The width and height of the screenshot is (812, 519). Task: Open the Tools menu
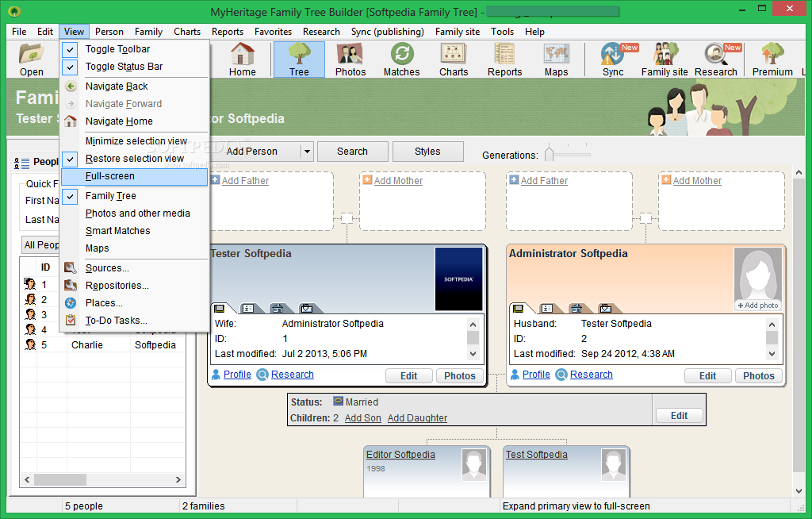(502, 32)
